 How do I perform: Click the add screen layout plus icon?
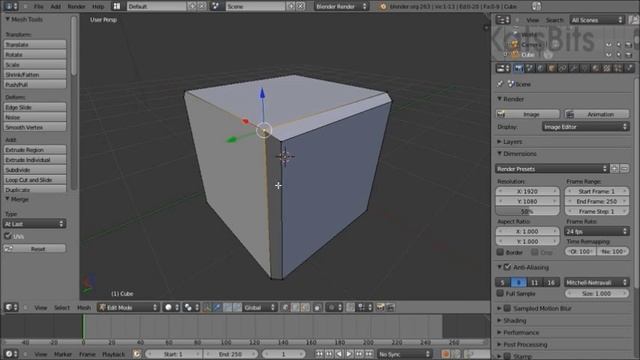(x=192, y=6)
